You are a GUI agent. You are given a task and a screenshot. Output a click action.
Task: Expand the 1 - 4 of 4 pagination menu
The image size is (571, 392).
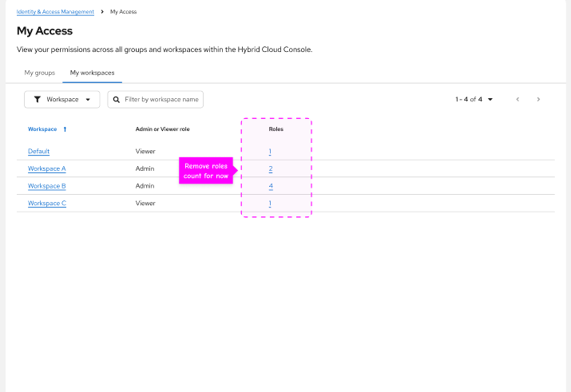tap(474, 99)
